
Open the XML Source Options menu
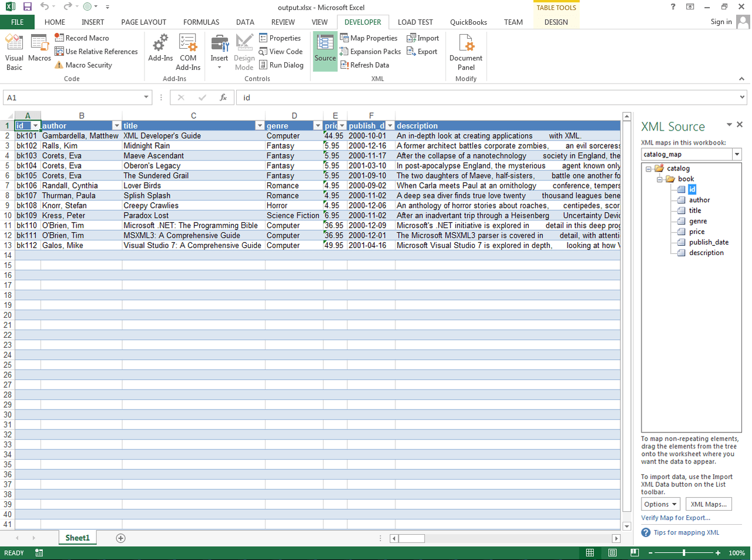661,504
